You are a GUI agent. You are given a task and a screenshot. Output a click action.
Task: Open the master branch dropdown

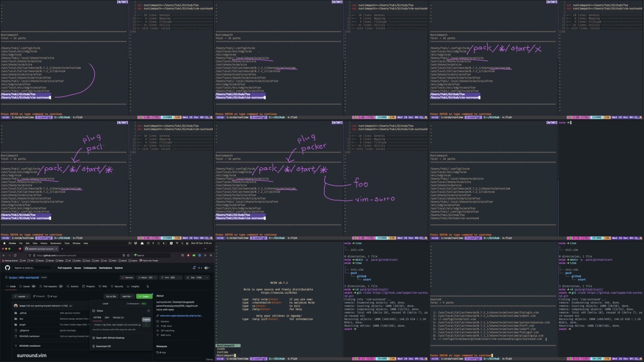(x=21, y=296)
